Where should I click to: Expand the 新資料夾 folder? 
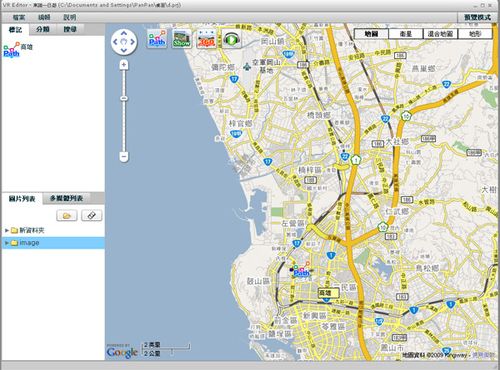(x=6, y=230)
